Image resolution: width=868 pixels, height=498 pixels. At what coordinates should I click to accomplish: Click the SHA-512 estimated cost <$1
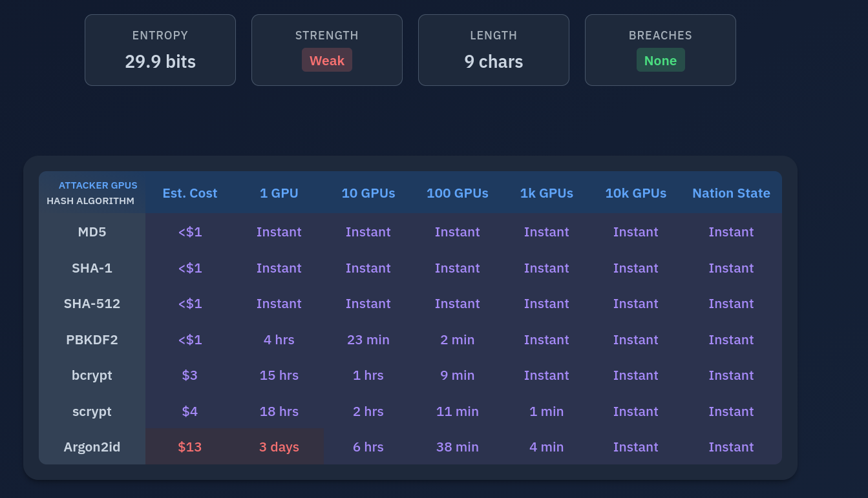(190, 304)
